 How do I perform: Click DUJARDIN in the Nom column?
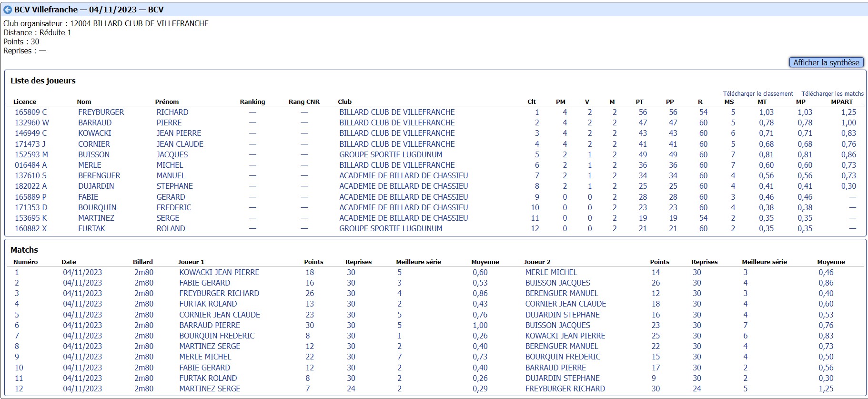point(96,186)
